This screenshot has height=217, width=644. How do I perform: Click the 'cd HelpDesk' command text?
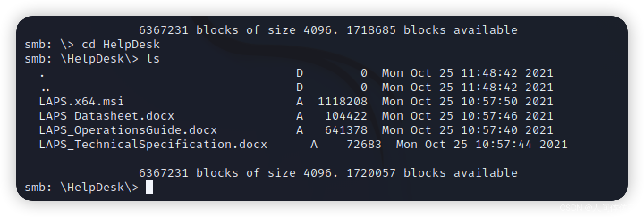[x=121, y=44]
